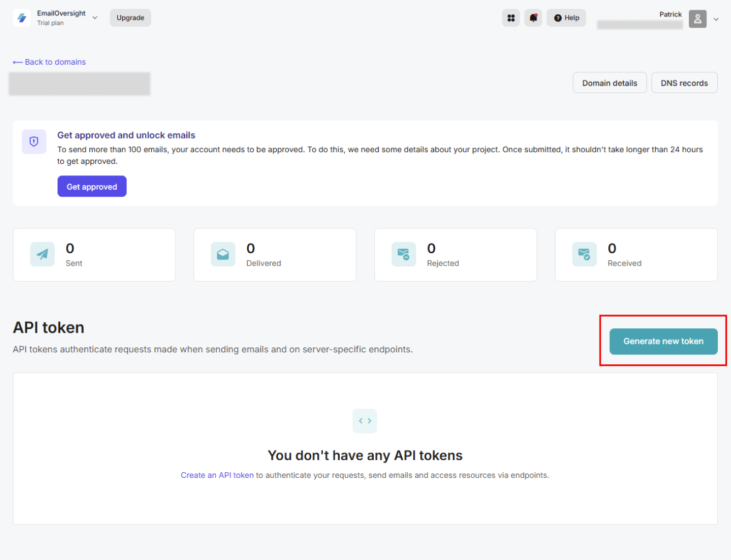Click the Create an API token link
The height and width of the screenshot is (560, 731).
(x=217, y=475)
